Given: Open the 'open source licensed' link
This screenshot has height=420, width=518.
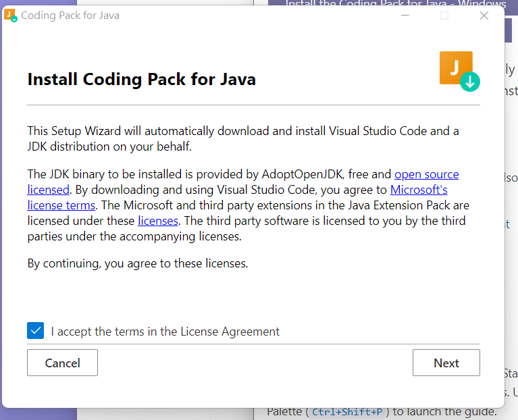Looking at the screenshot, I should (426, 174).
